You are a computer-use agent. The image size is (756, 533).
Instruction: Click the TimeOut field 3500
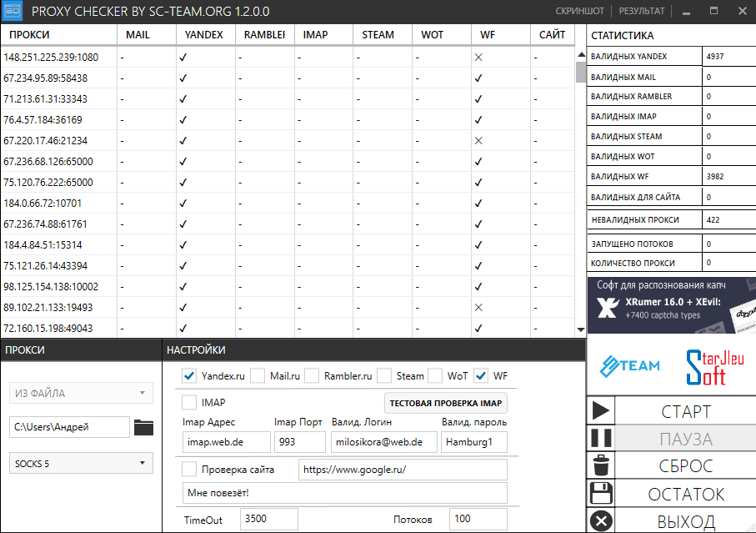268,519
